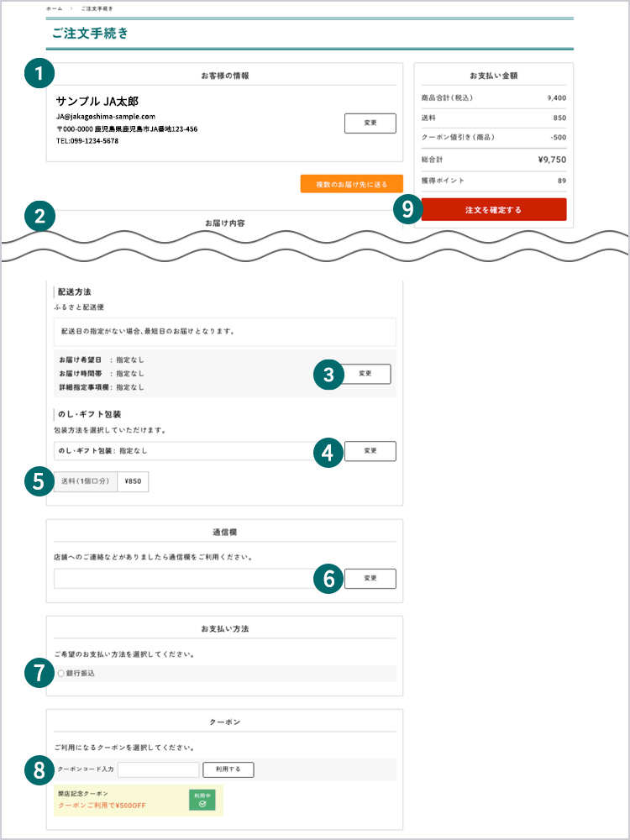The height and width of the screenshot is (840, 630).
Task: Click the number 3 circle badge
Action: (x=328, y=375)
